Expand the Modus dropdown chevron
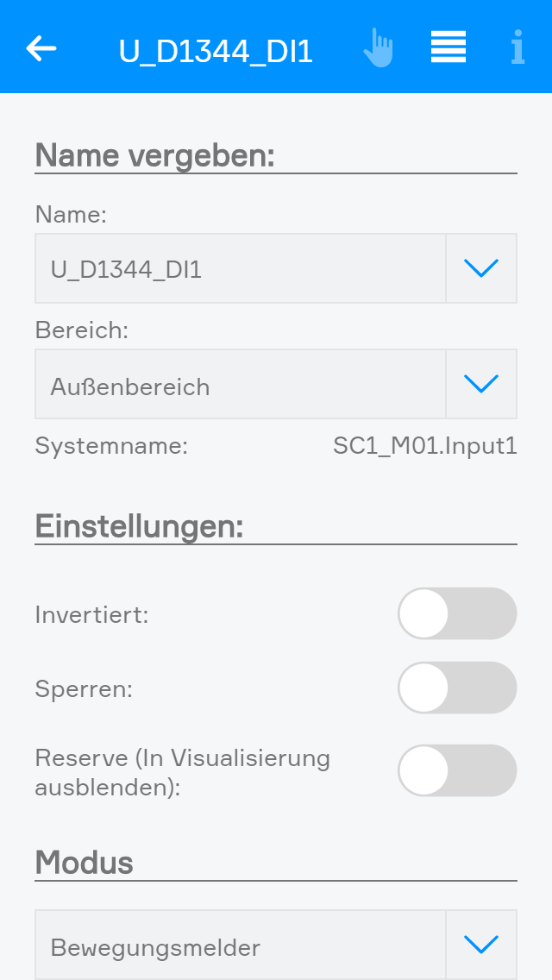Screen dimensions: 552x980 [x=481, y=945]
